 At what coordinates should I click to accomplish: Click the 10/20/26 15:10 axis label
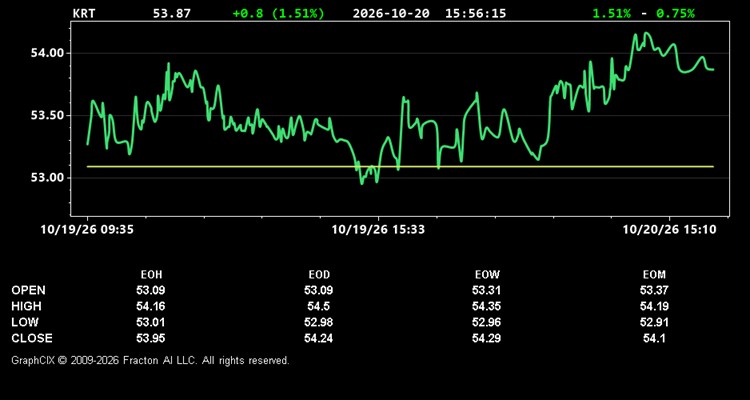[670, 230]
